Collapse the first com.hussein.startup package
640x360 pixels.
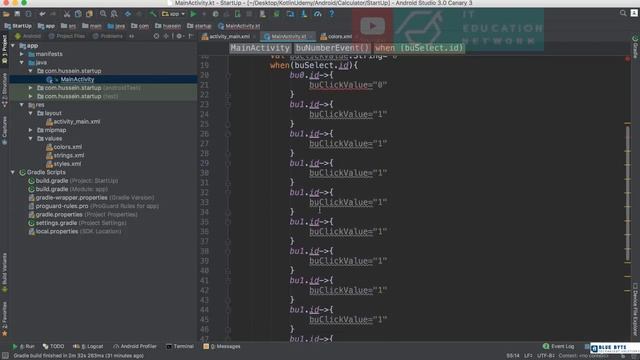[30, 71]
